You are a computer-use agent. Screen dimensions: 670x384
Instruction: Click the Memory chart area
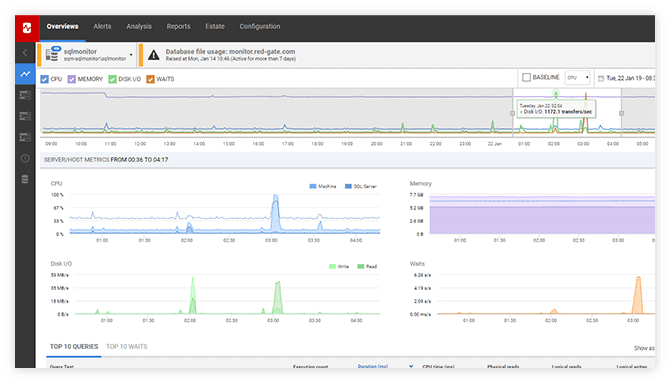(542, 214)
